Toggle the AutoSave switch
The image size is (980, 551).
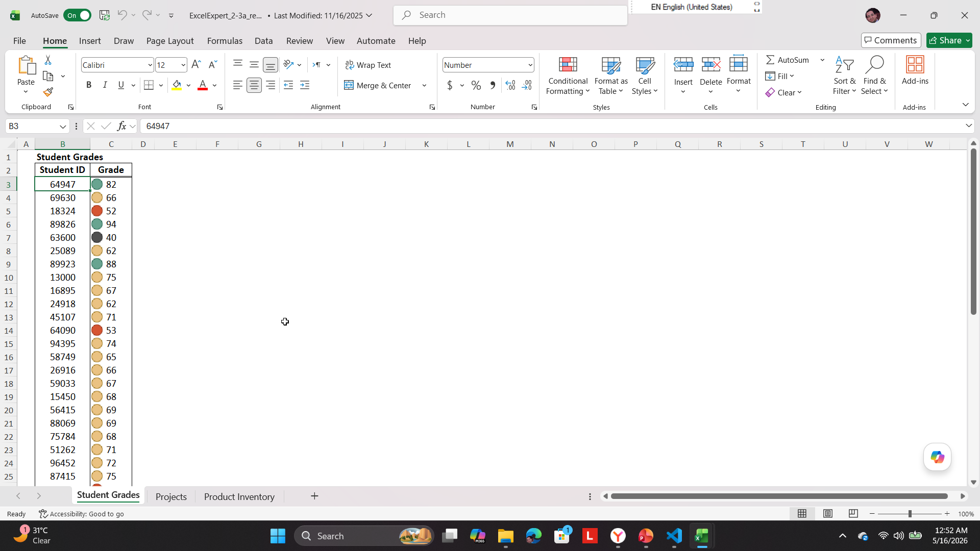click(x=78, y=15)
